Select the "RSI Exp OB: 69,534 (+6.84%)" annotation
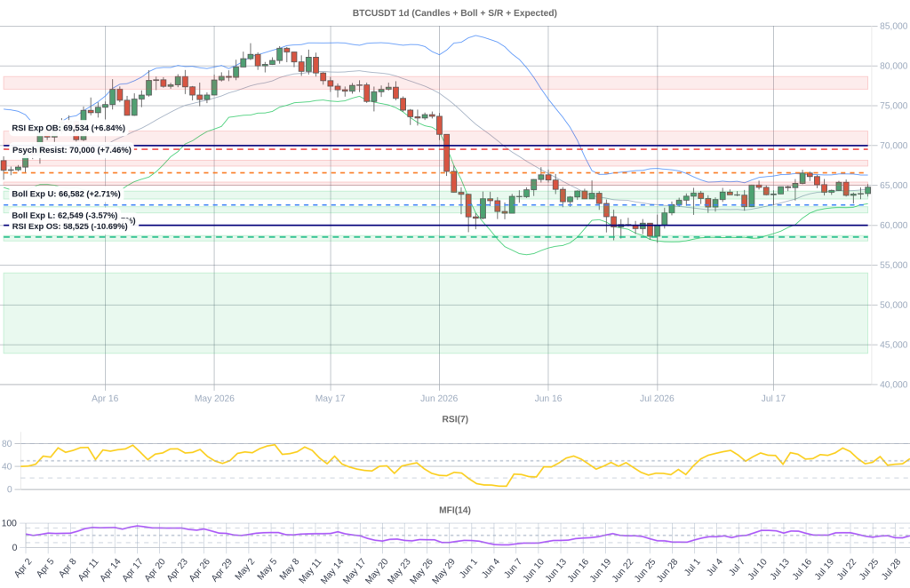This screenshot has height=588, width=910. click(68, 128)
